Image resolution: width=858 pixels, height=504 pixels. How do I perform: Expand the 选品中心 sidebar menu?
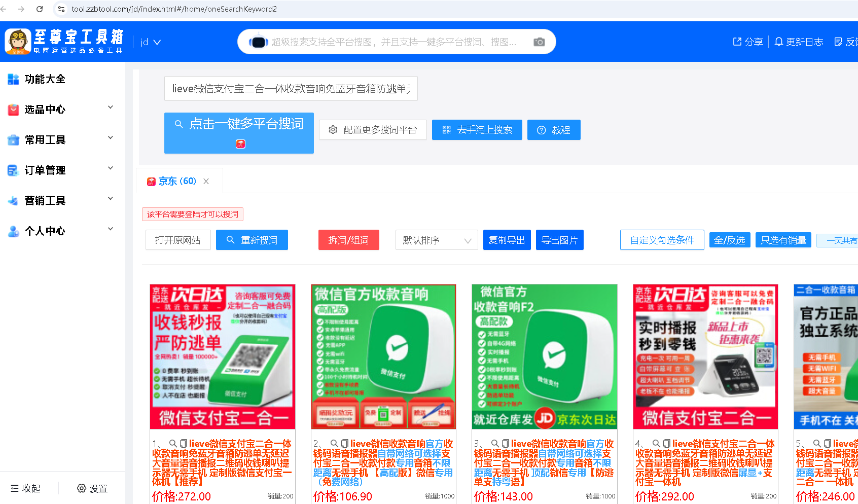(62, 109)
